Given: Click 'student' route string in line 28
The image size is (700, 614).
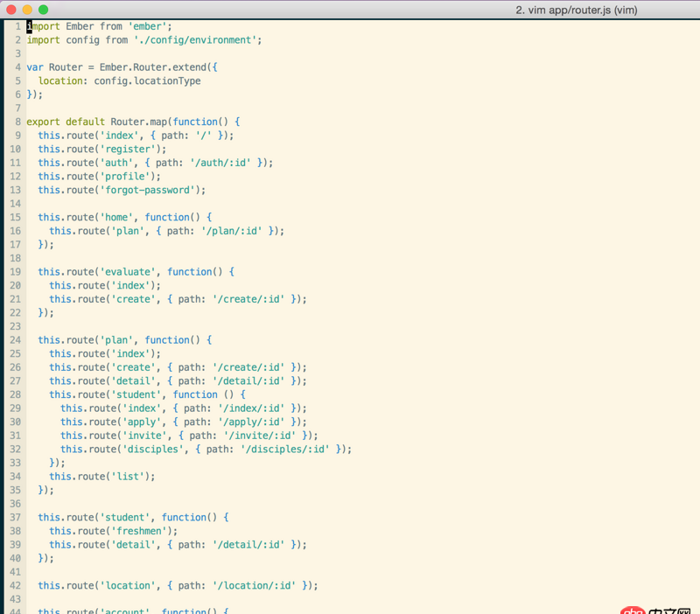Looking at the screenshot, I should 136,394.
